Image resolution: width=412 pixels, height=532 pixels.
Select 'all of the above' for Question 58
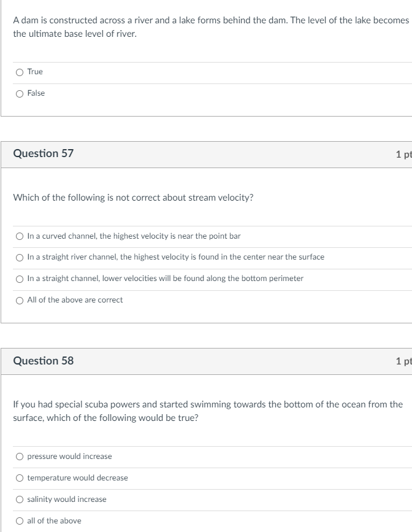20,522
